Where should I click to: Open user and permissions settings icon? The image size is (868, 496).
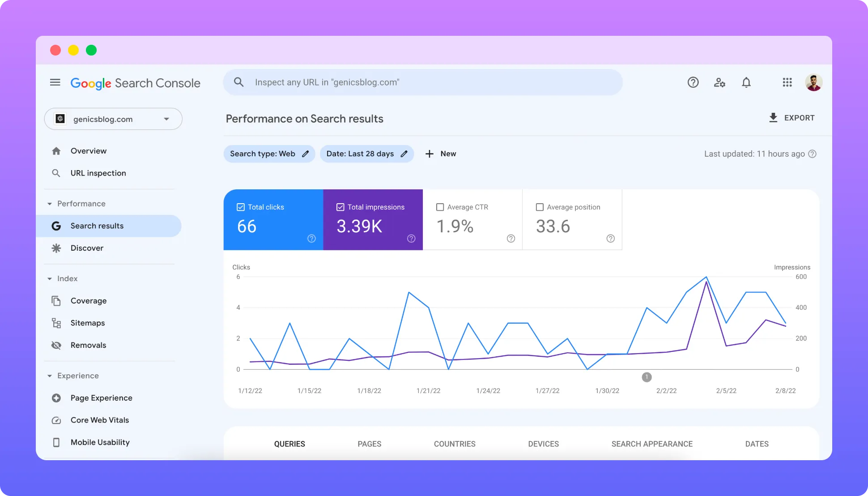coord(719,82)
